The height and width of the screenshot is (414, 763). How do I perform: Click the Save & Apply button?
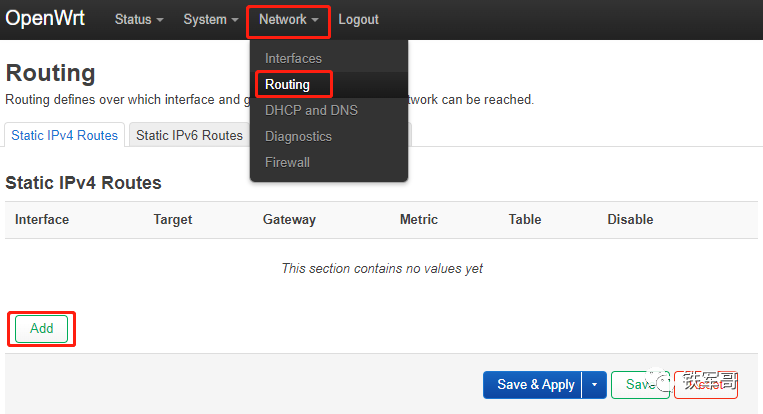click(533, 385)
